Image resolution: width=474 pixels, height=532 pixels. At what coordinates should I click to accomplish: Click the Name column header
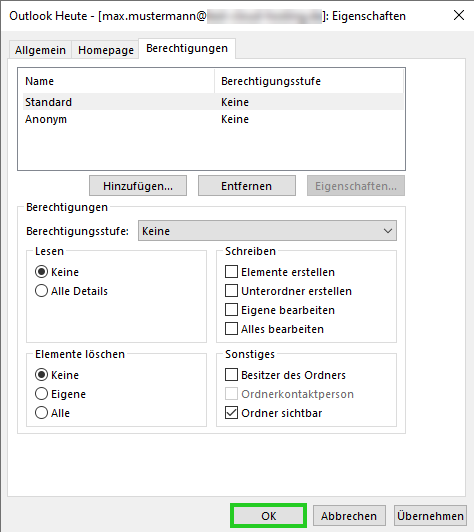119,81
